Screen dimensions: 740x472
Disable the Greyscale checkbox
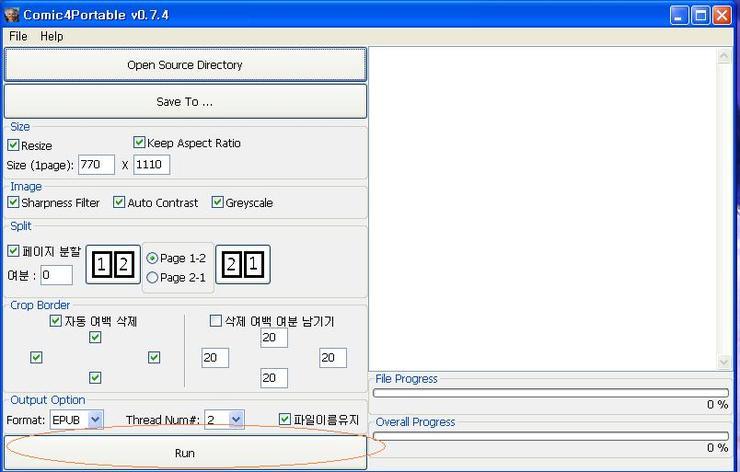coord(218,202)
